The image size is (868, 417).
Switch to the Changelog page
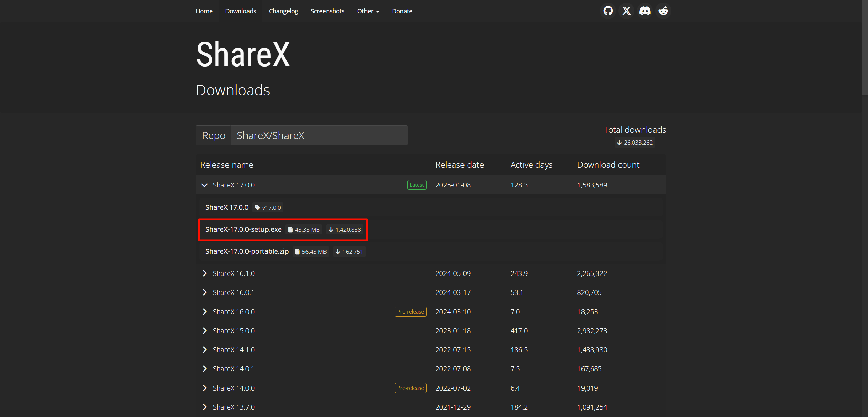(x=283, y=11)
